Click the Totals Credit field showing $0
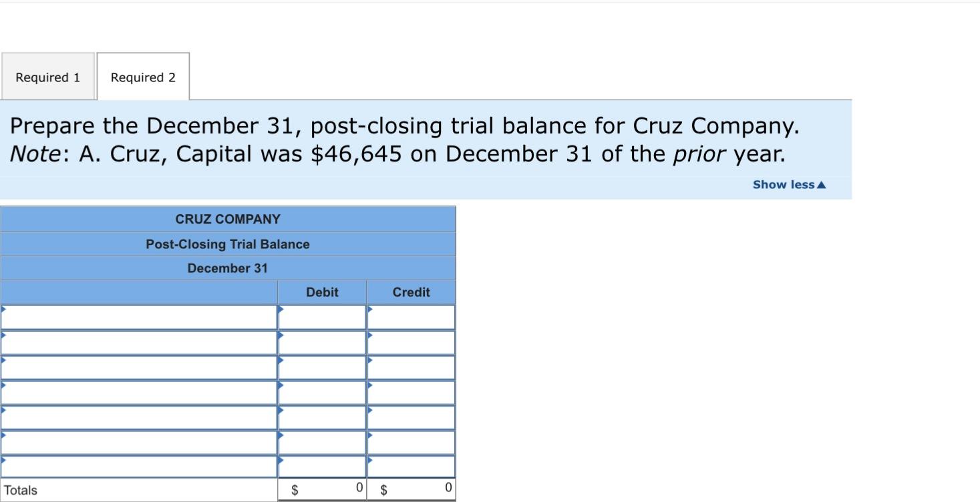The height and width of the screenshot is (502, 980). [x=410, y=489]
